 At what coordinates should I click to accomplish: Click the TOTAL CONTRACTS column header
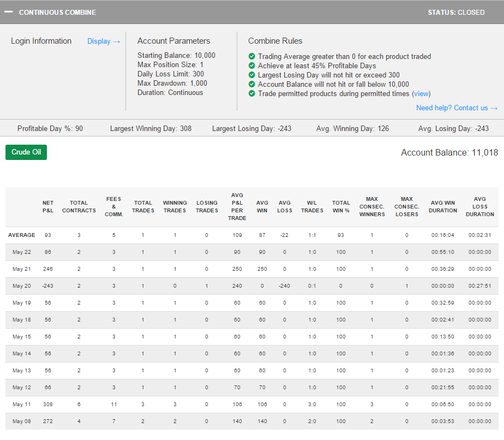pos(79,206)
